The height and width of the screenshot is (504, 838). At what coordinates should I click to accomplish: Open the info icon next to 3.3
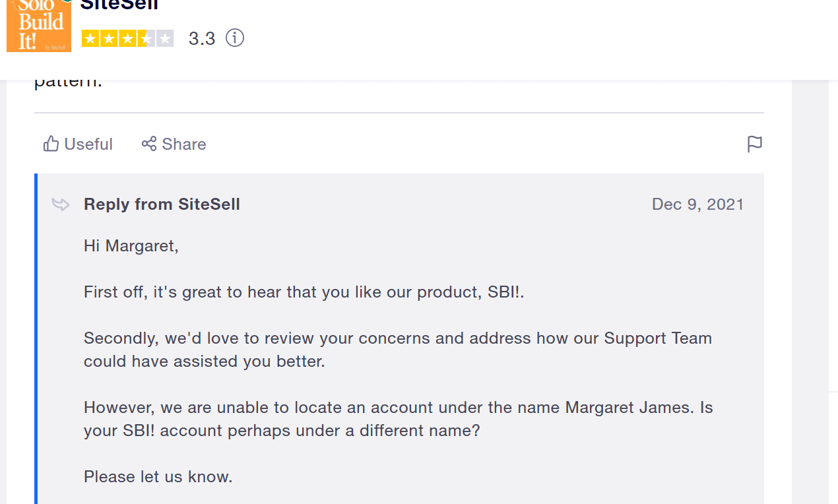[x=235, y=38]
